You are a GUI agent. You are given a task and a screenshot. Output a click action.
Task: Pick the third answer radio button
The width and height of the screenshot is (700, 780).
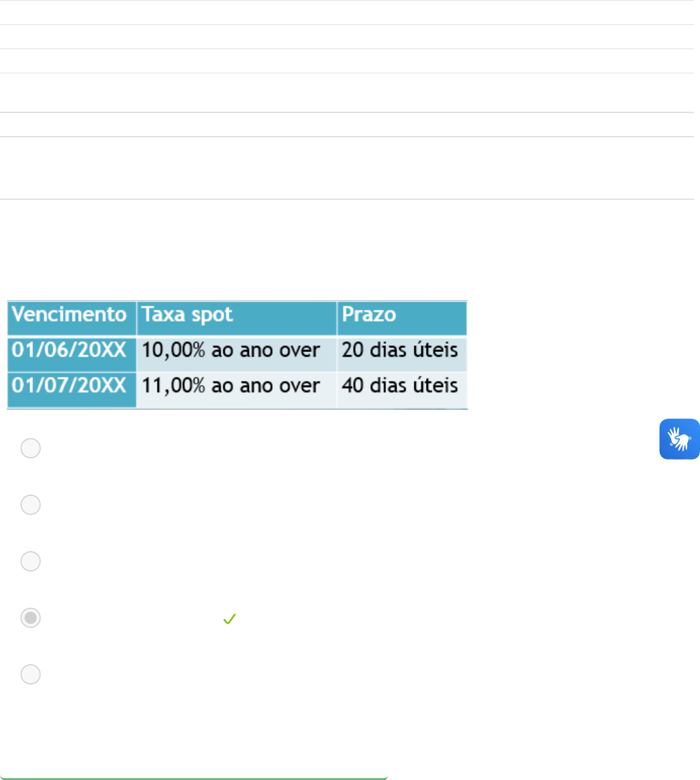pos(30,561)
